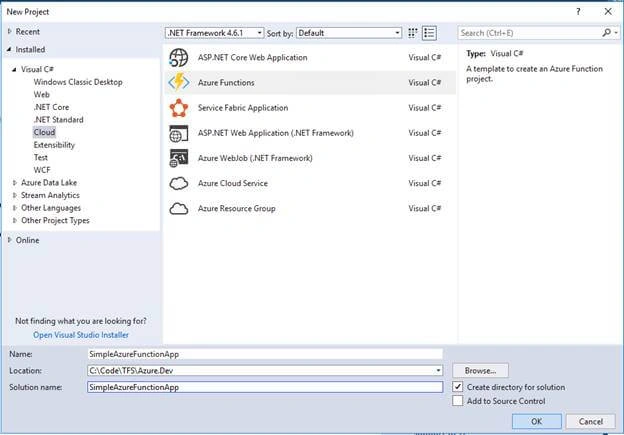The image size is (624, 435).
Task: Click the OK button
Action: tap(536, 421)
